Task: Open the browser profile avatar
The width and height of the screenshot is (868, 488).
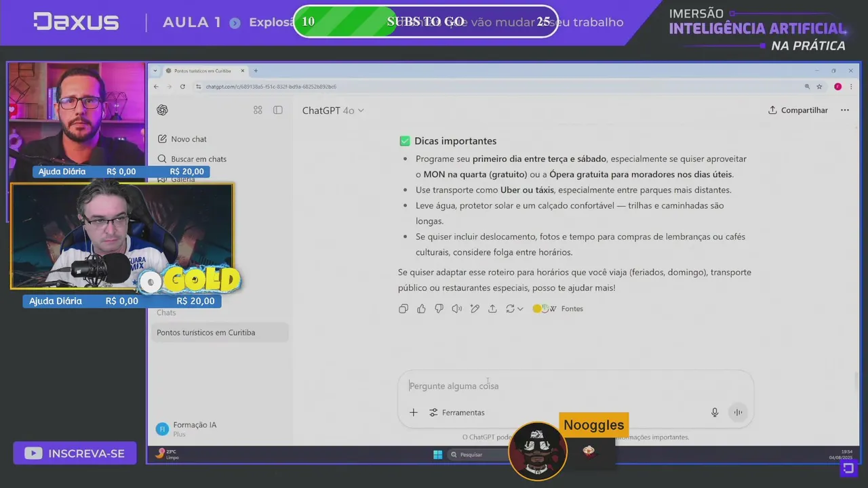Action: [x=838, y=87]
